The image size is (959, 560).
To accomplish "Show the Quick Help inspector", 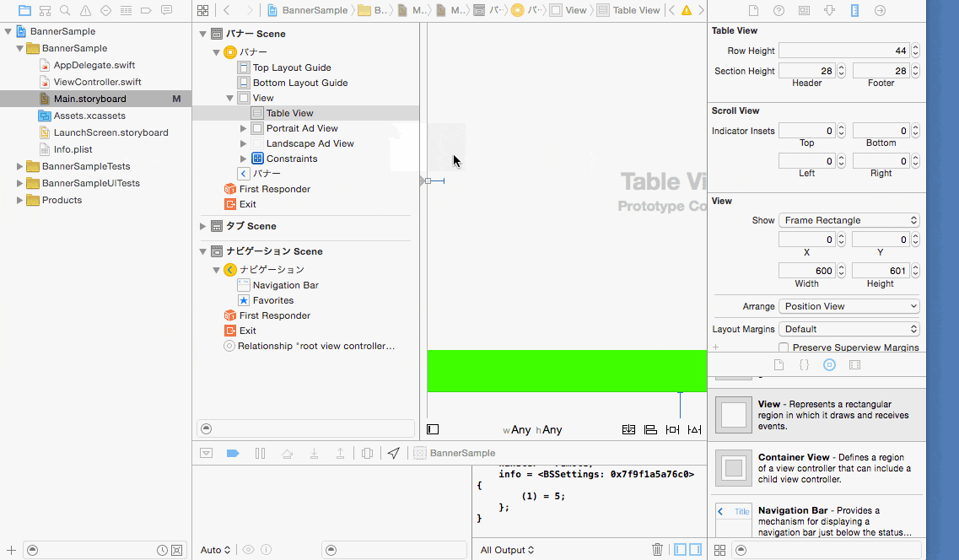I will 779,10.
